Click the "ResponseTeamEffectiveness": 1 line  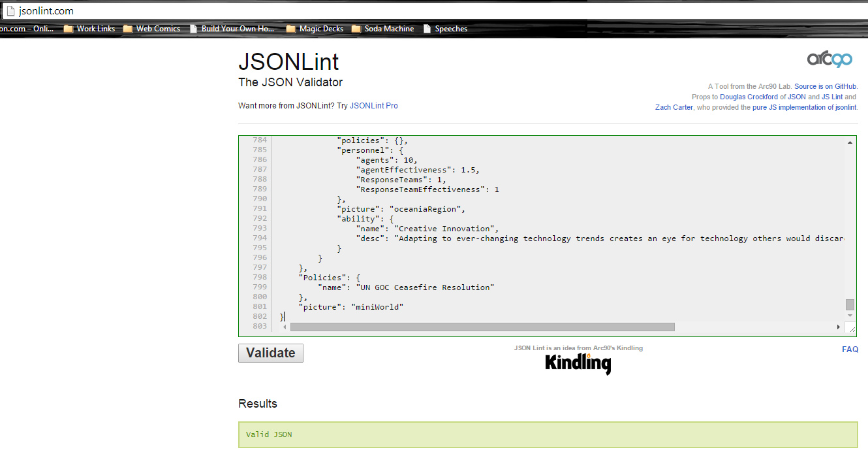pyautogui.click(x=427, y=189)
